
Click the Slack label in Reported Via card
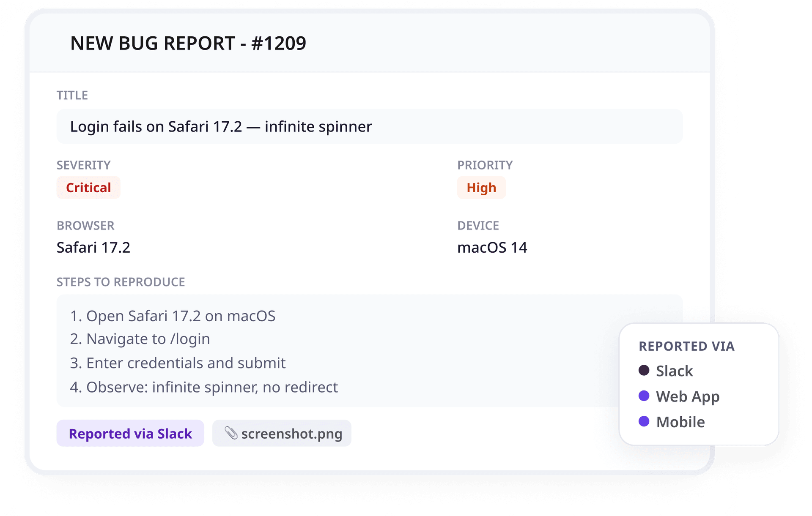(674, 371)
